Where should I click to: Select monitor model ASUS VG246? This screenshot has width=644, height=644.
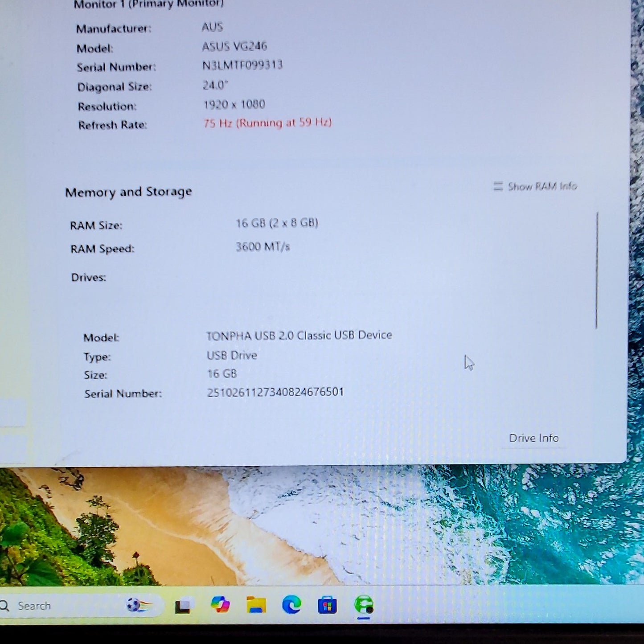[234, 46]
